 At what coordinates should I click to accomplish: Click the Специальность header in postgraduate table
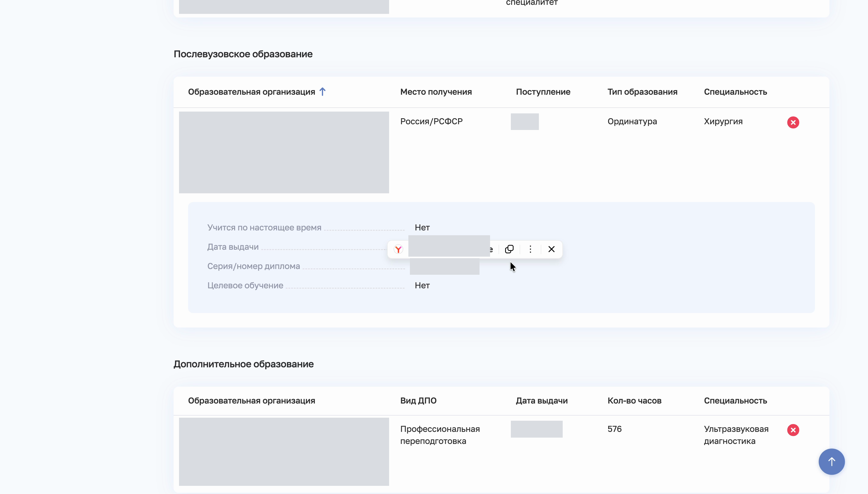click(x=735, y=92)
